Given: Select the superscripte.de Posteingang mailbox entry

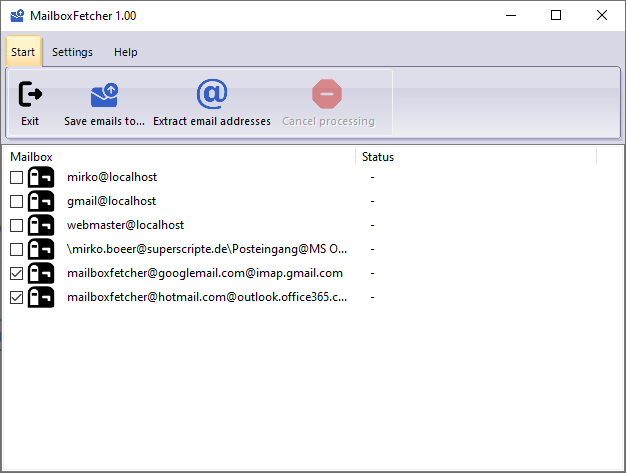Looking at the screenshot, I should pos(207,249).
